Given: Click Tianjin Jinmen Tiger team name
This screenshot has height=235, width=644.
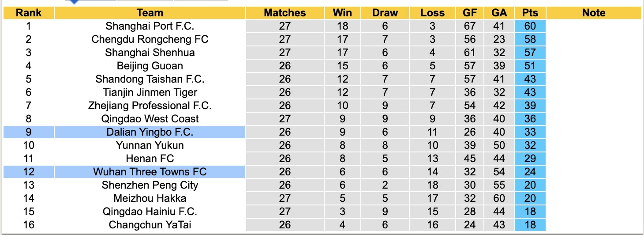Looking at the screenshot, I should [x=150, y=92].
